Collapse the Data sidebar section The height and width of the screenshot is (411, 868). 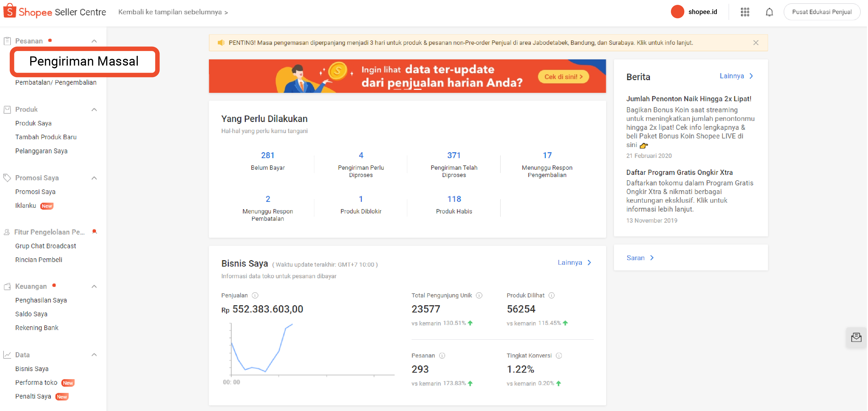pos(94,354)
